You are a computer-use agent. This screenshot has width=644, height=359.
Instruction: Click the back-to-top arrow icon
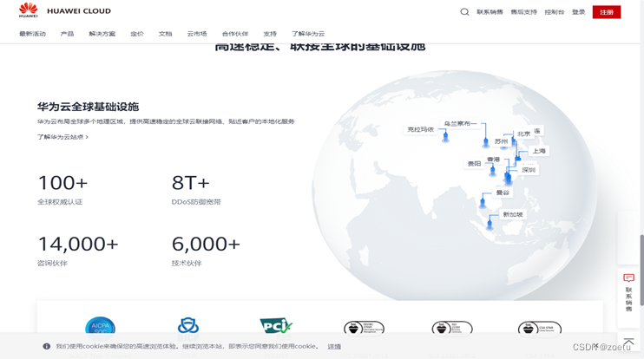(628, 342)
